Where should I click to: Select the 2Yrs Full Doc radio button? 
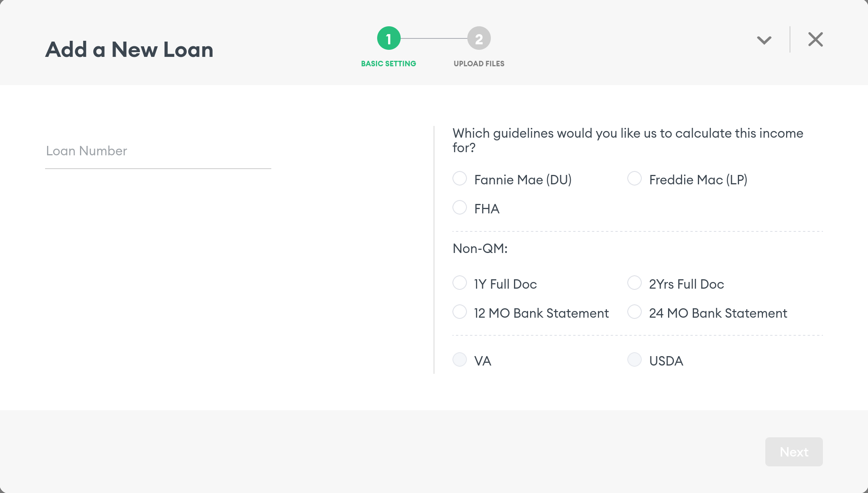pyautogui.click(x=634, y=283)
